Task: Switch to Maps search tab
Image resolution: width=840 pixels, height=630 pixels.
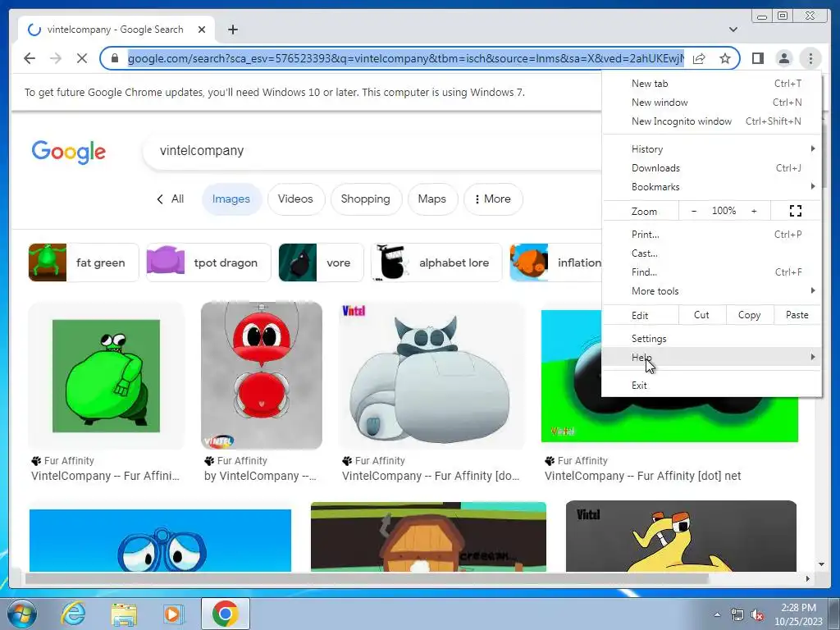Action: pos(431,199)
